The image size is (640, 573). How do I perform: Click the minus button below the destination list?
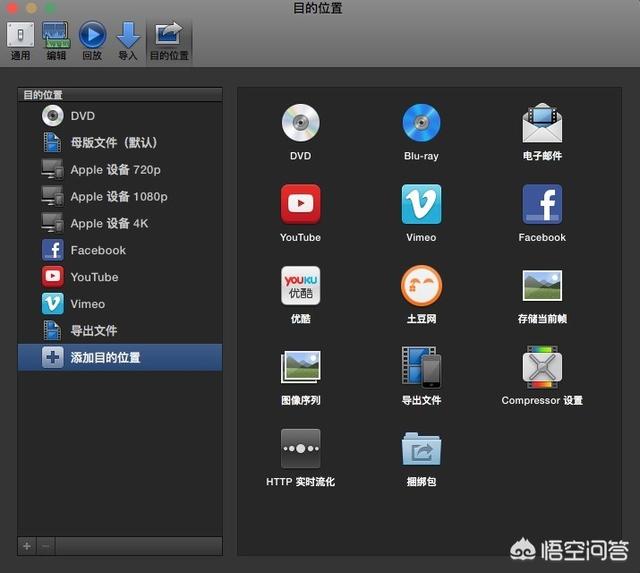point(46,546)
